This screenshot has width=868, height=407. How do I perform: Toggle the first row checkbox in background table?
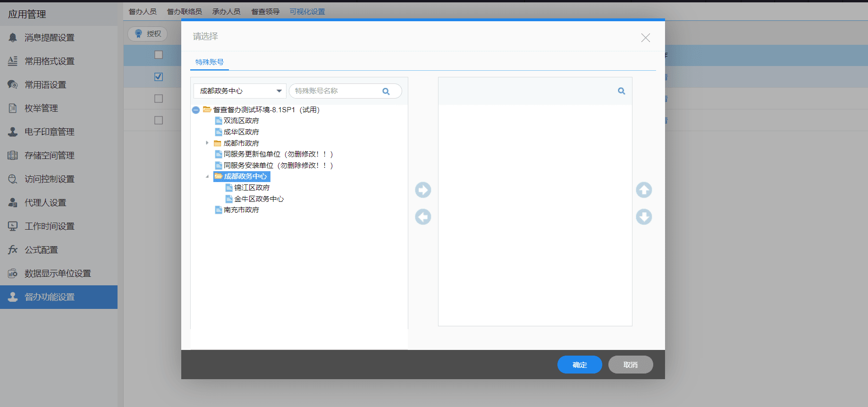159,55
